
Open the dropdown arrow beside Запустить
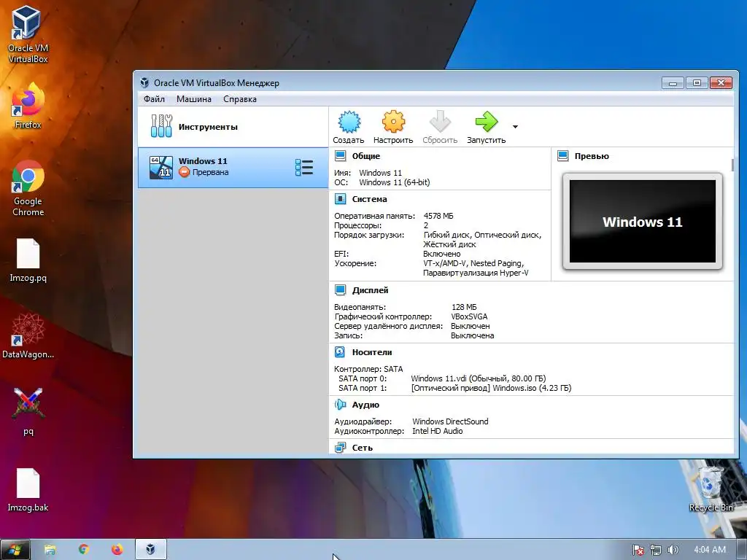515,127
